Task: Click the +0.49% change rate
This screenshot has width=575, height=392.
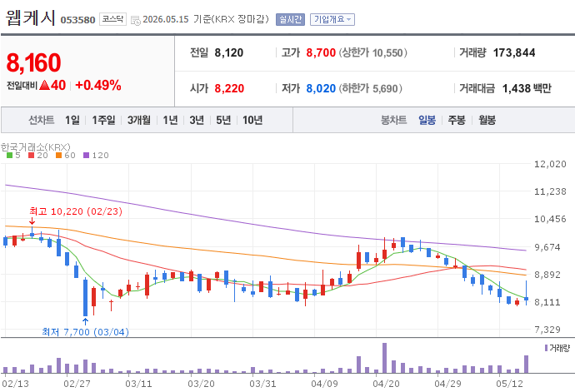Action: (x=97, y=86)
